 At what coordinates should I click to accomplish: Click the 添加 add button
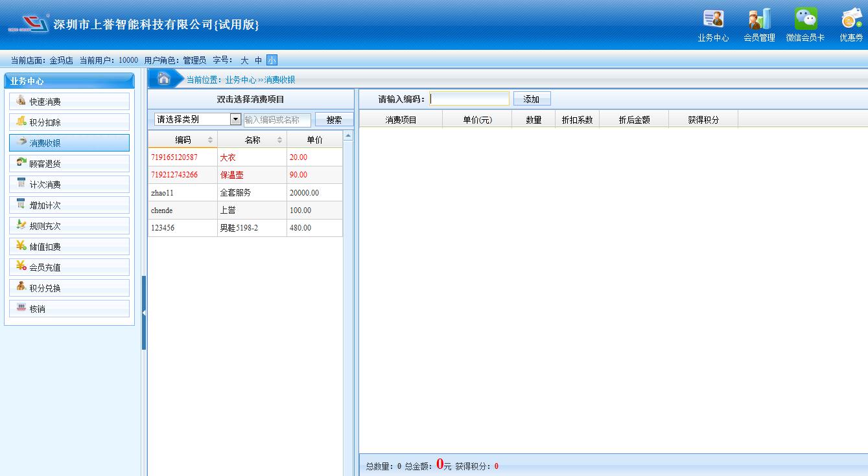click(x=532, y=99)
